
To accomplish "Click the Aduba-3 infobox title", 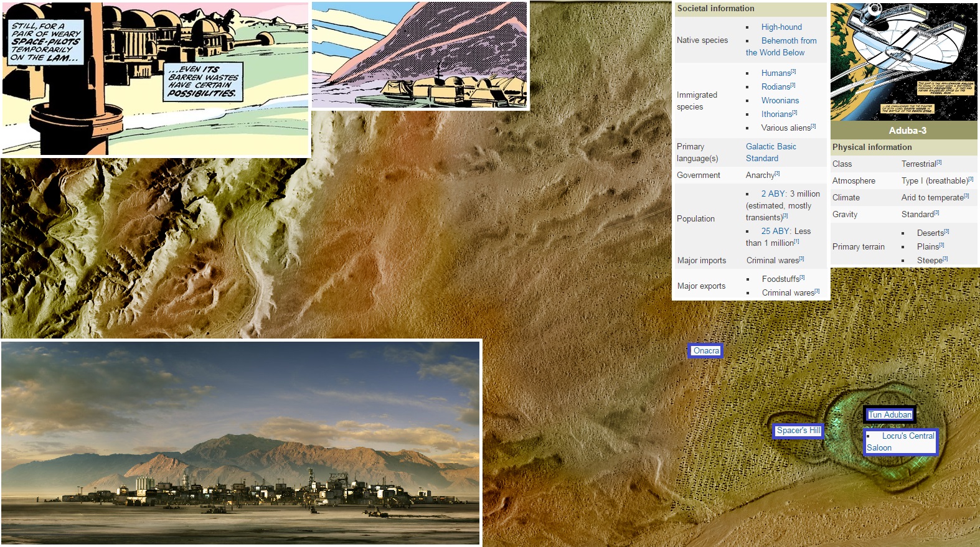I will click(907, 131).
